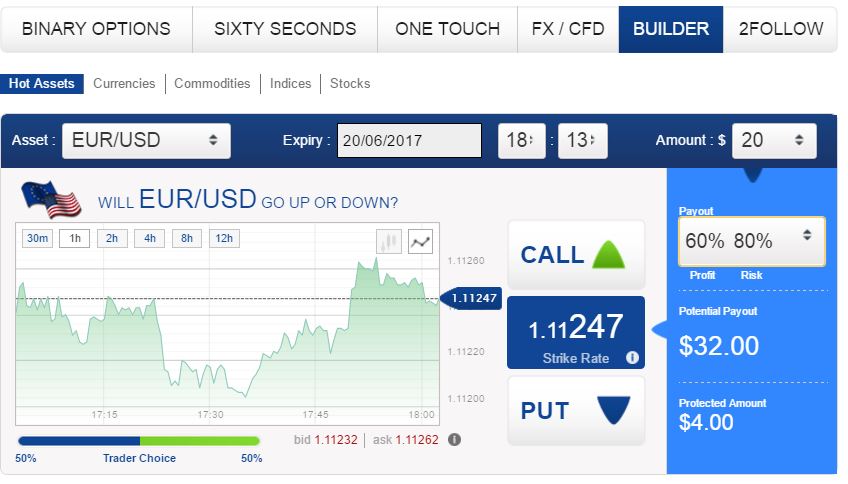Image resolution: width=848 pixels, height=484 pixels.
Task: Select the 30m chart timeframe
Action: (37, 238)
